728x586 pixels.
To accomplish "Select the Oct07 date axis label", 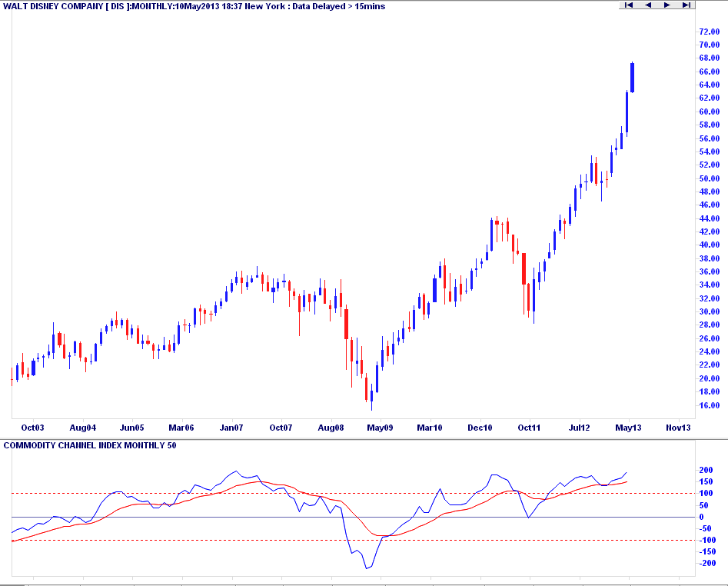I will point(281,428).
